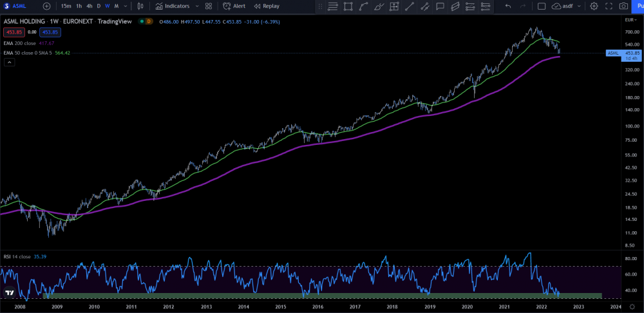
Task: Collapse the indicator legend arrow
Action: [x=10, y=62]
